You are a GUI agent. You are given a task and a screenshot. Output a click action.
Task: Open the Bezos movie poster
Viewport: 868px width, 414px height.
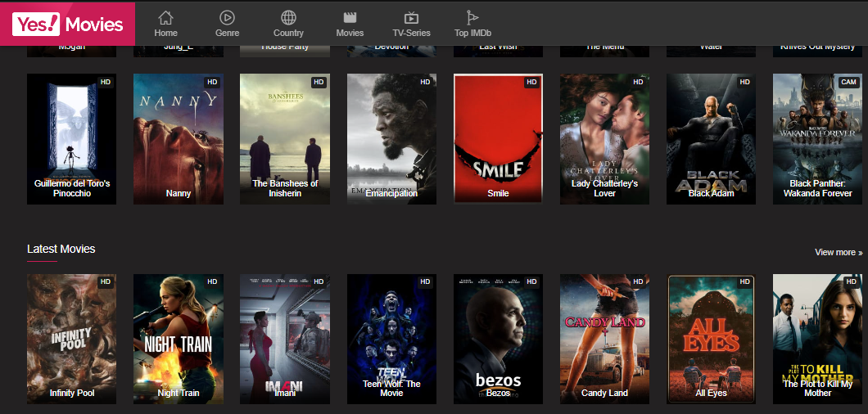[x=498, y=339]
